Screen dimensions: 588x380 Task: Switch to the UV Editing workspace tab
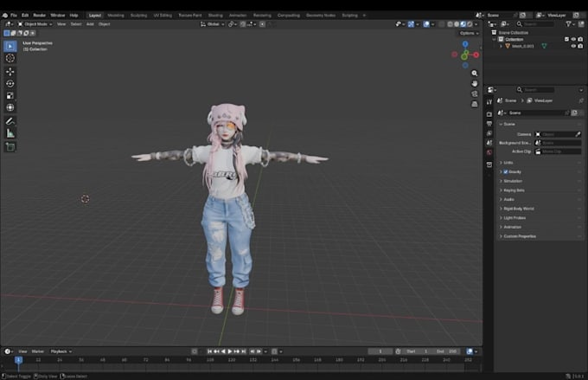tap(163, 16)
